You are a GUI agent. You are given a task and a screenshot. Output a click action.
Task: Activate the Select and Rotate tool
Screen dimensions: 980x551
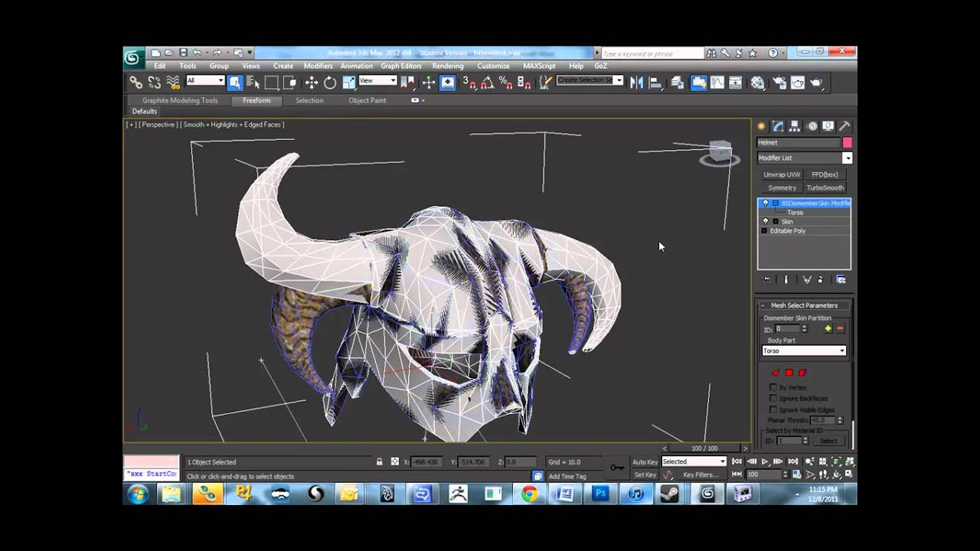click(x=330, y=83)
